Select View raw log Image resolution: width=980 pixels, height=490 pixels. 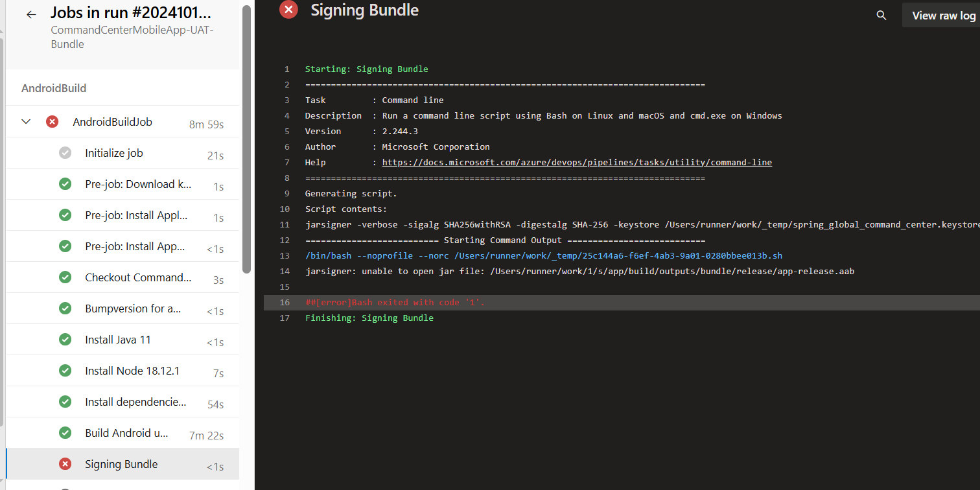point(944,14)
